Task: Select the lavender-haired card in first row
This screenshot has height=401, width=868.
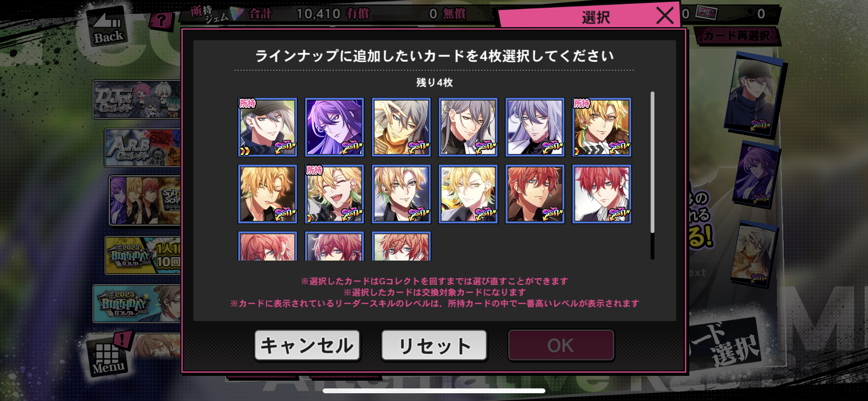Action: point(535,127)
